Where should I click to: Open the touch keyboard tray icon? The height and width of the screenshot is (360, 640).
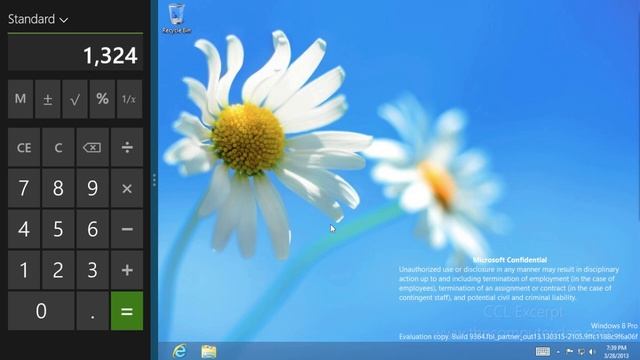click(x=542, y=351)
